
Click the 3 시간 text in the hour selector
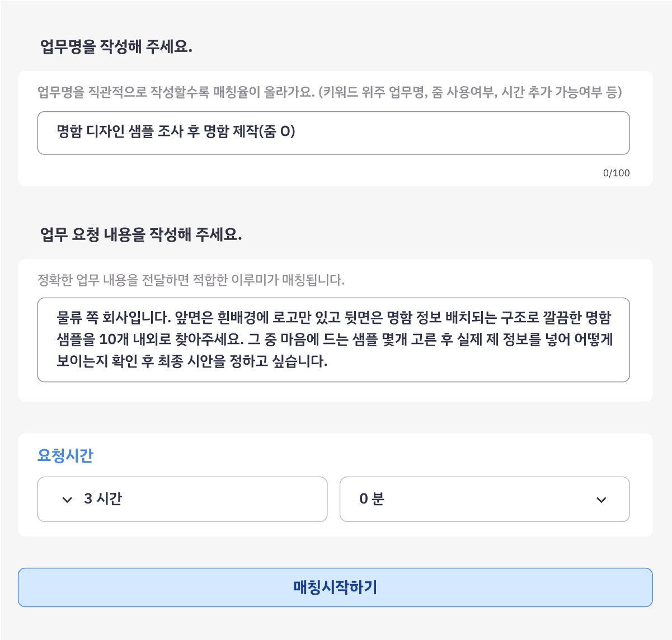pos(103,499)
